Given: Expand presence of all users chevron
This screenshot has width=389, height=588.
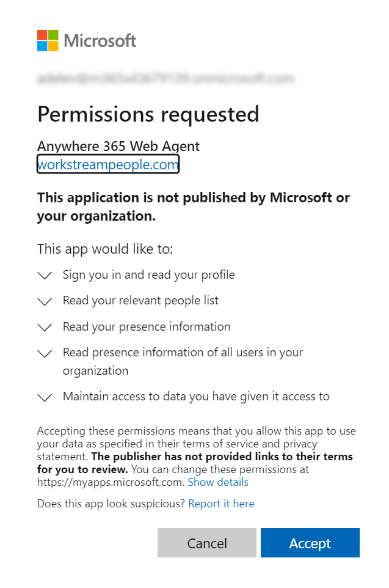Looking at the screenshot, I should coord(45,353).
